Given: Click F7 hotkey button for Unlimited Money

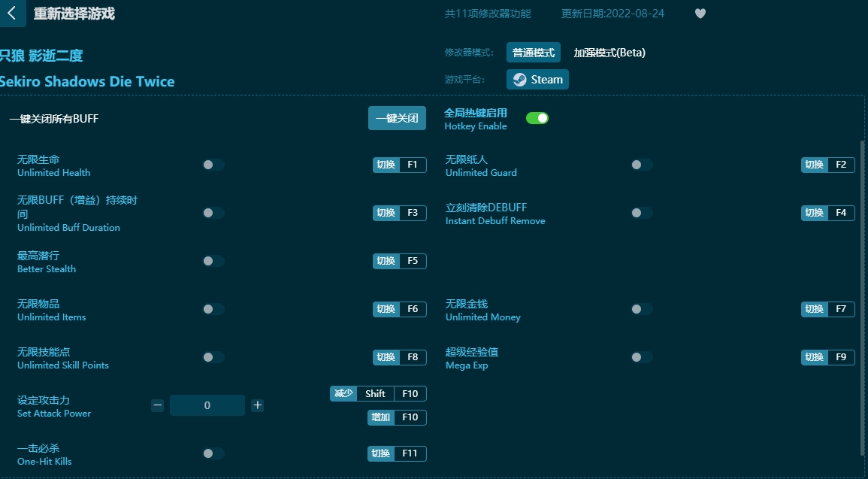Looking at the screenshot, I should pyautogui.click(x=827, y=309).
